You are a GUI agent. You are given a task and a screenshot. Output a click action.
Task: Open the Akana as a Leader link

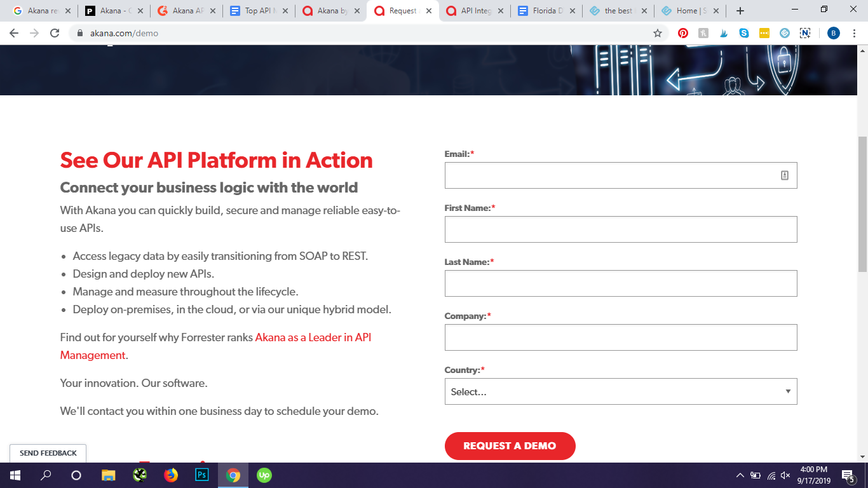pyautogui.click(x=313, y=337)
